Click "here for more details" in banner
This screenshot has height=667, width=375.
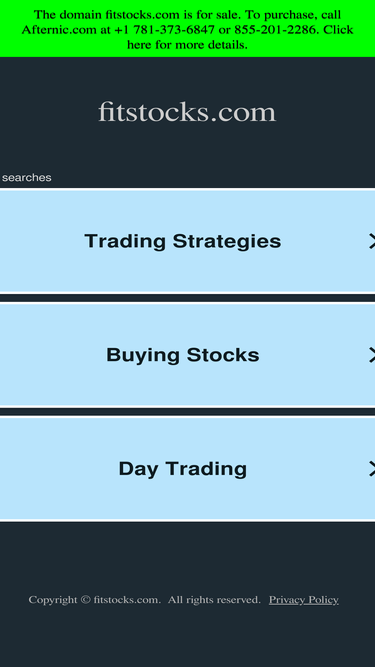click(x=187, y=44)
